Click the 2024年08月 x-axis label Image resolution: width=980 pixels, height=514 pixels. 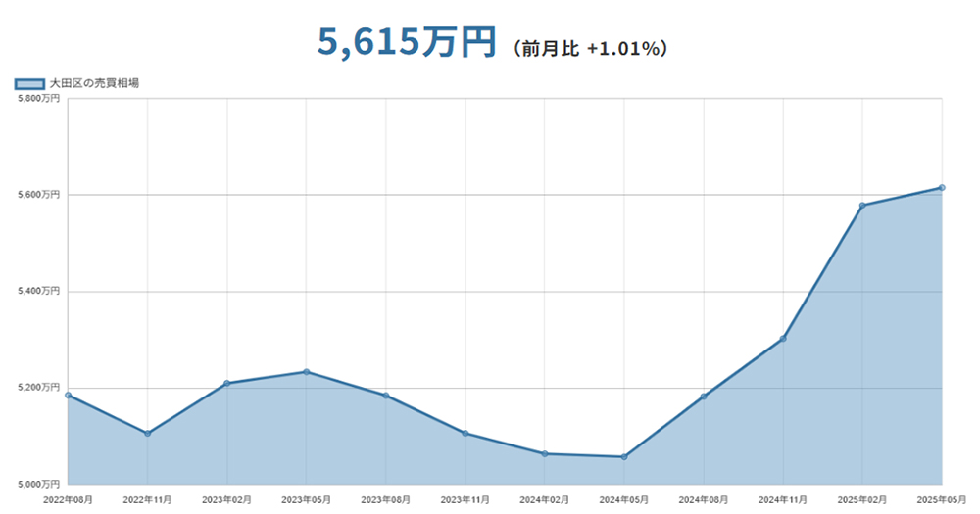704,500
